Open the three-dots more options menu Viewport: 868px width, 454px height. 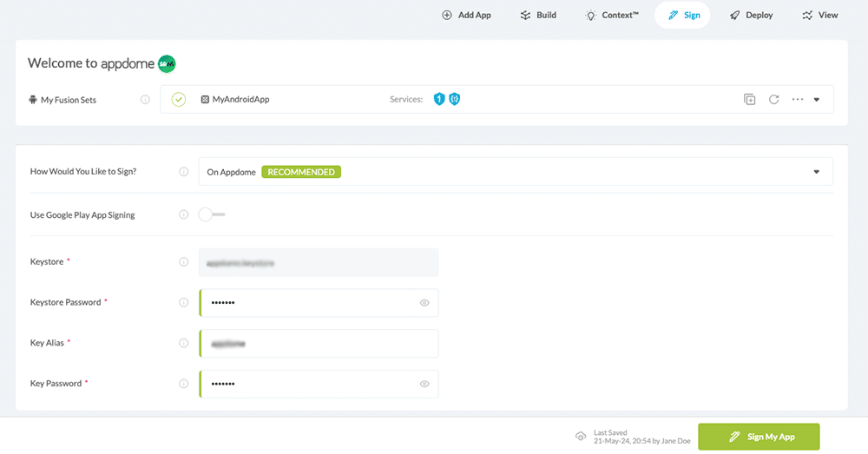click(798, 100)
